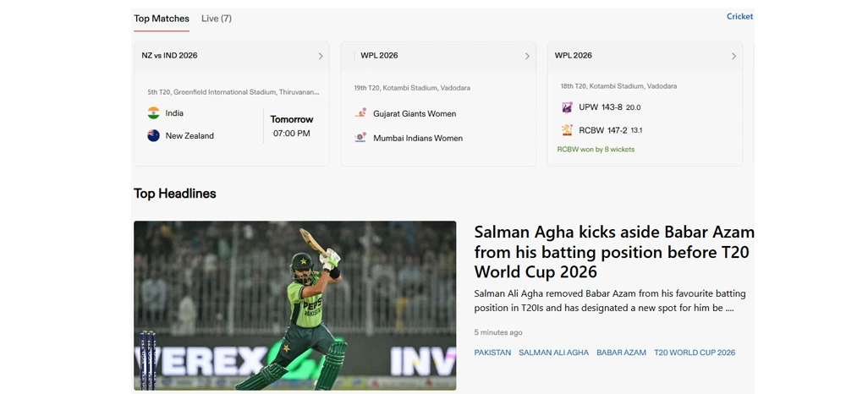The image size is (868, 394).
Task: Switch to the Live (7) tab
Action: click(x=217, y=19)
